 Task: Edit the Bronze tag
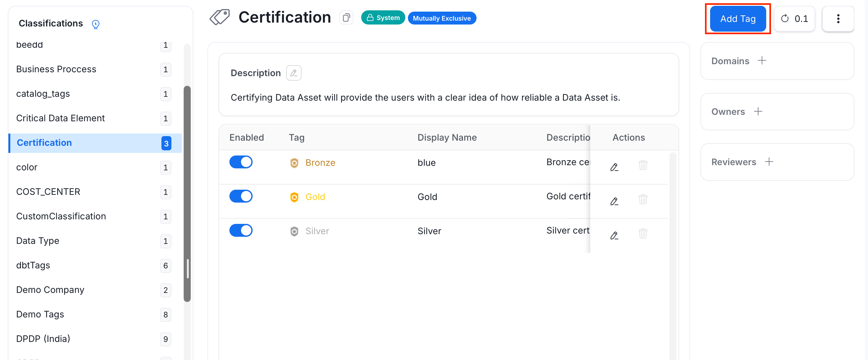click(x=614, y=167)
